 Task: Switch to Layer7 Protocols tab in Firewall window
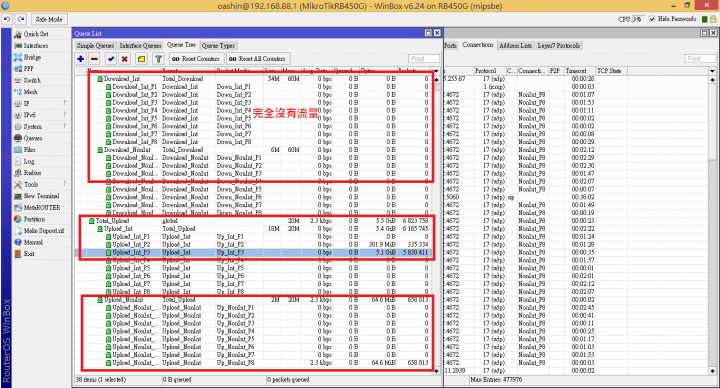(558, 45)
